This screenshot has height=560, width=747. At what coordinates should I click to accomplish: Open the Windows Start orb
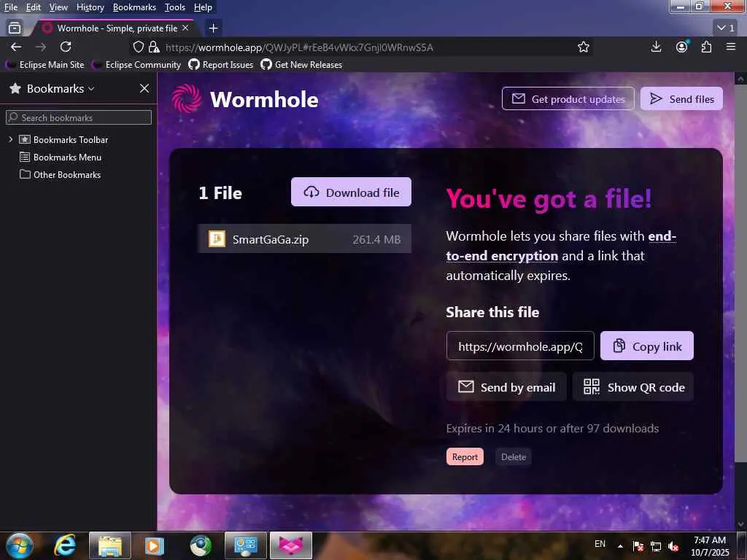pos(19,545)
